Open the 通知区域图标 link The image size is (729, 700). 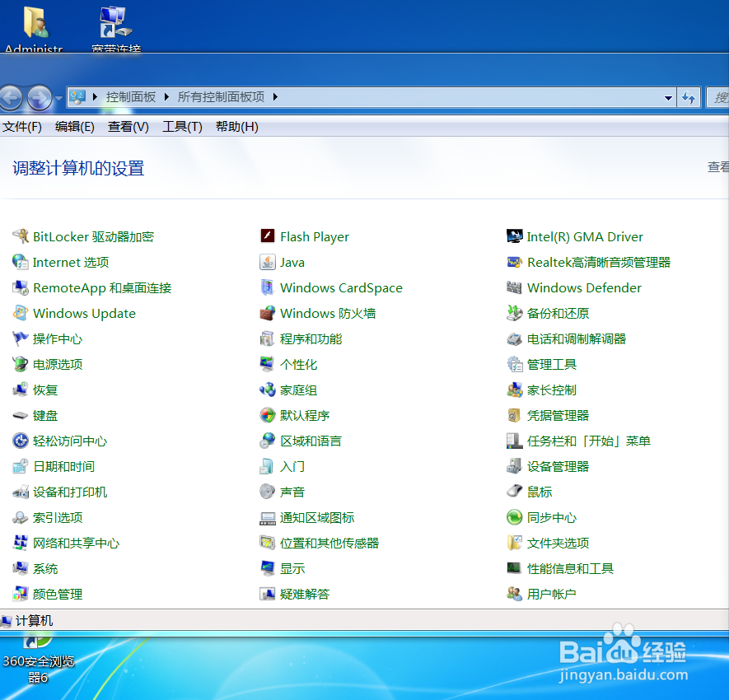[x=317, y=517]
